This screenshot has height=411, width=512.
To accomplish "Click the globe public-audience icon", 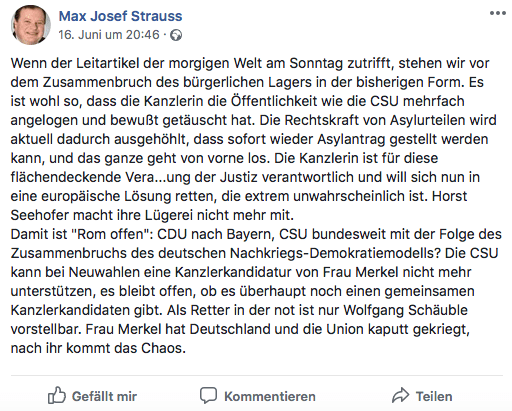I will pos(176,35).
